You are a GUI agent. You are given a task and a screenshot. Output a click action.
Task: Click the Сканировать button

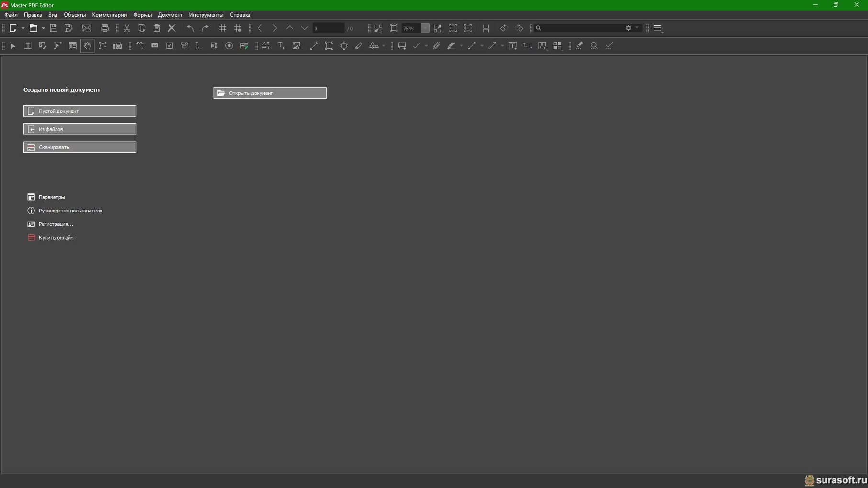80,147
